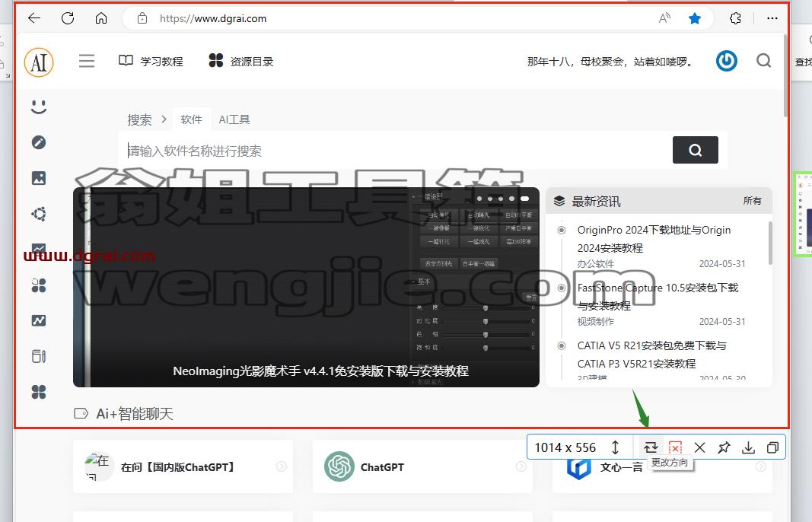
Task: Select the picture image sidebar icon
Action: click(x=39, y=178)
